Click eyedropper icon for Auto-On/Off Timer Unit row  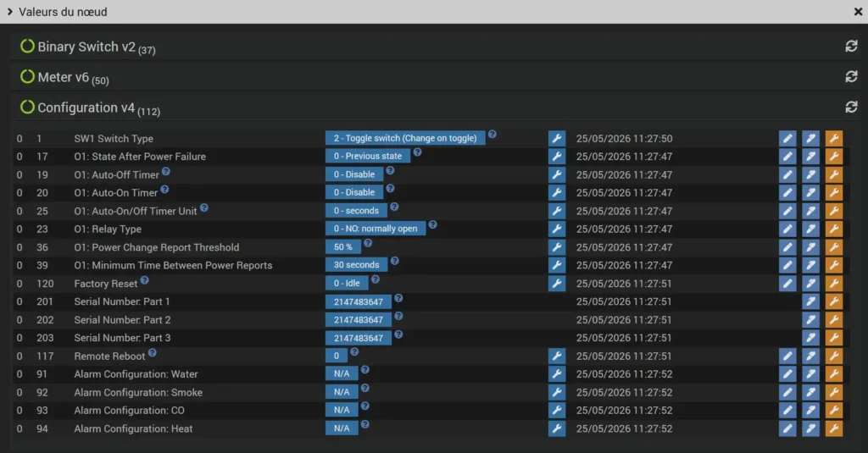coord(810,211)
